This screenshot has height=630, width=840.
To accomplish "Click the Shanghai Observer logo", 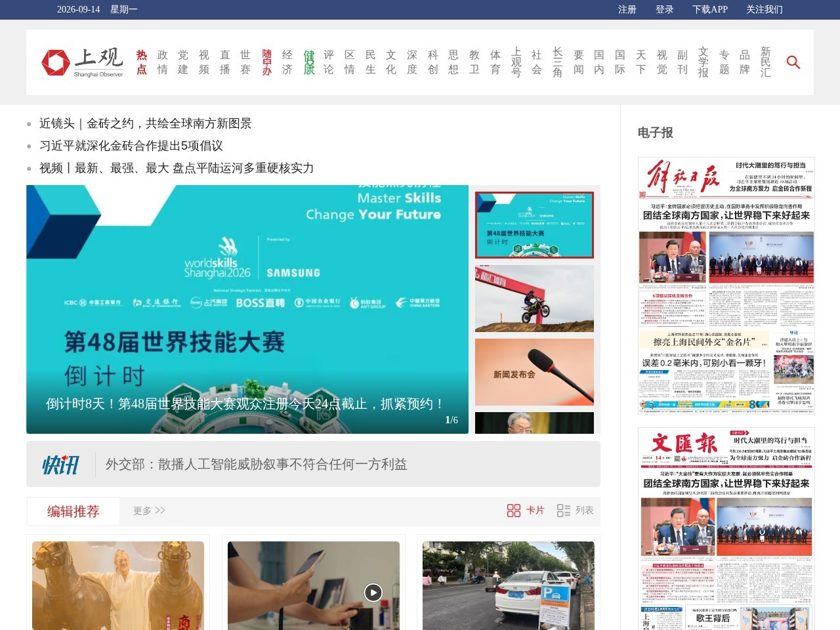I will click(83, 62).
